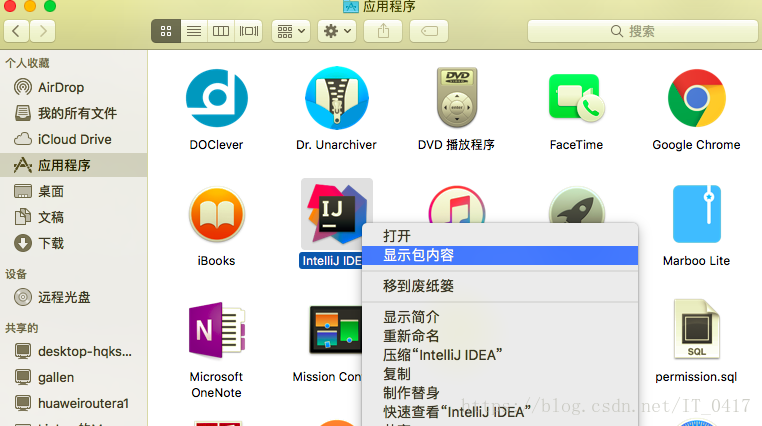Click the Google Chrome name label
Viewport: 762px width, 426px height.
coord(696,145)
